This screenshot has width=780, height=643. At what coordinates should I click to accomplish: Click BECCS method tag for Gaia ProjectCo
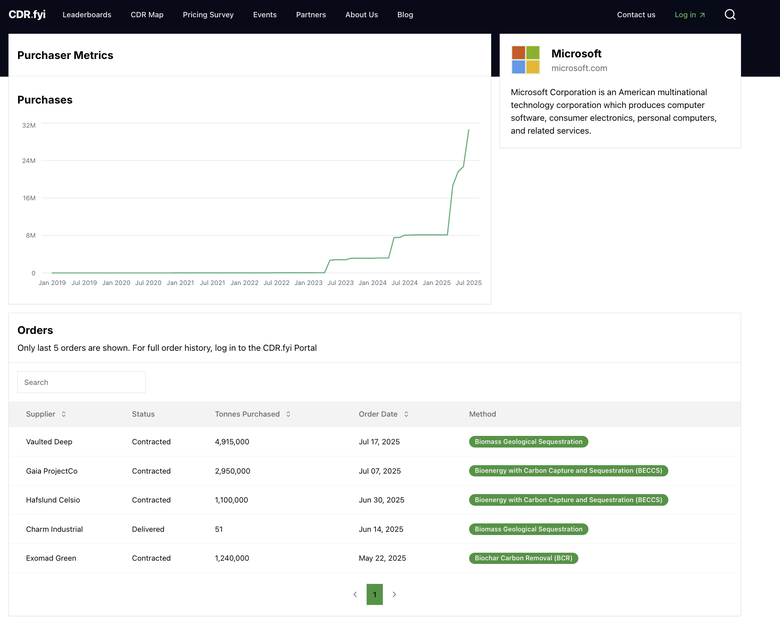[x=568, y=470]
